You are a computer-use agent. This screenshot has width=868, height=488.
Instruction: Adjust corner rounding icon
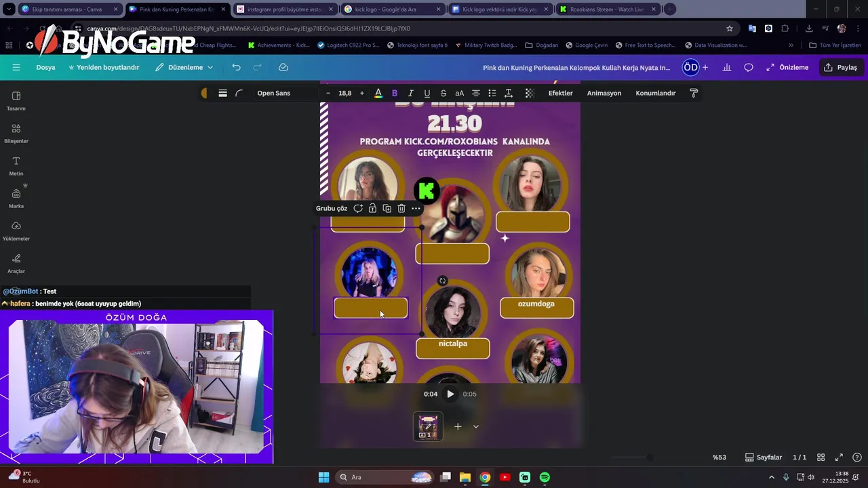239,93
